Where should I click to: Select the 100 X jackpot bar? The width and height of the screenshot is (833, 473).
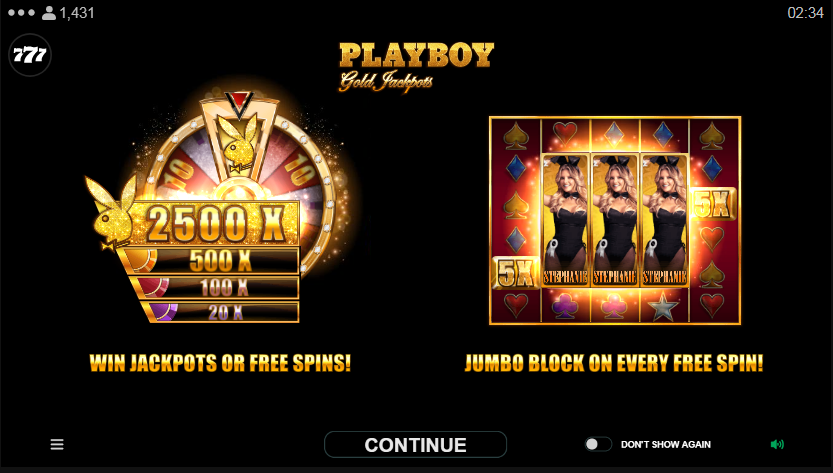click(x=215, y=288)
